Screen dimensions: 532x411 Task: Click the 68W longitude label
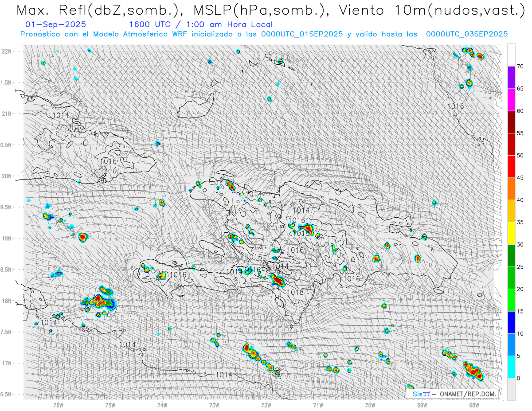click(473, 404)
